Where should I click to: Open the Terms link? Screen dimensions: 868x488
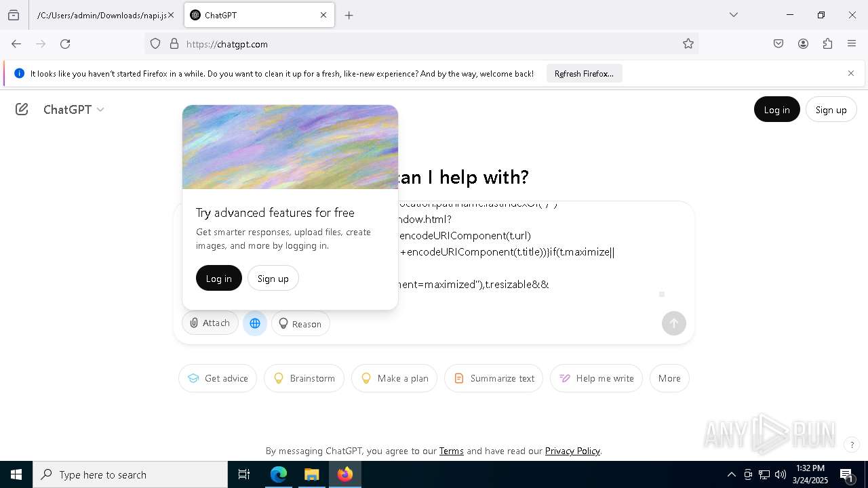click(451, 451)
